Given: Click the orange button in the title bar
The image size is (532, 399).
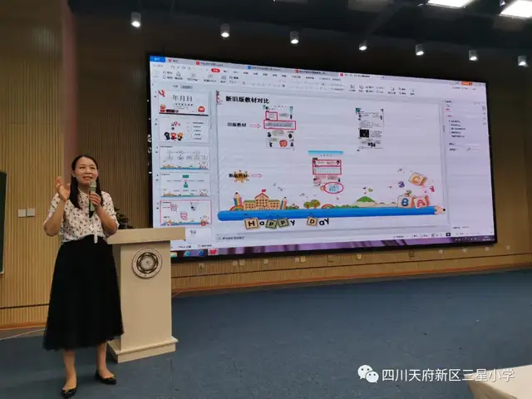Looking at the screenshot, I should coord(466,83).
